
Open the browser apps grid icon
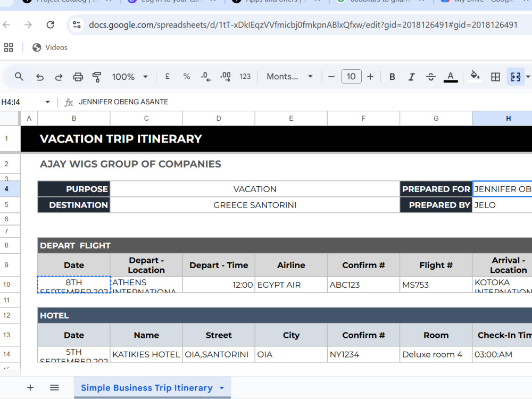point(9,47)
